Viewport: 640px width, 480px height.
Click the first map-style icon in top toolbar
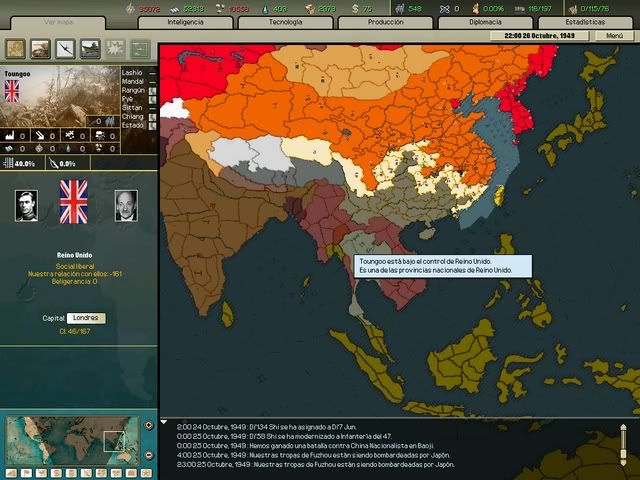click(16, 48)
